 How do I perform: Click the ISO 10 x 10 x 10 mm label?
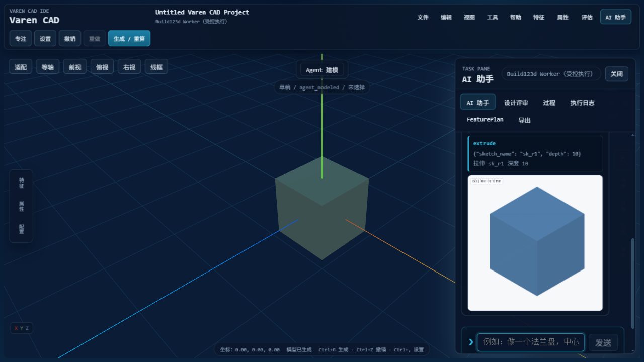pos(487,181)
